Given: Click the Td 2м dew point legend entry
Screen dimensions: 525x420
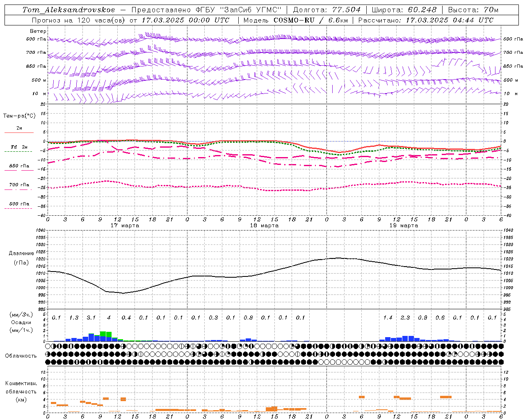Looking at the screenshot, I should (x=19, y=147).
